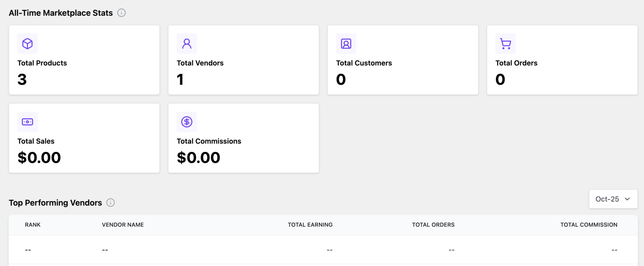Click the Total Commissions dollar coin icon

tap(187, 122)
